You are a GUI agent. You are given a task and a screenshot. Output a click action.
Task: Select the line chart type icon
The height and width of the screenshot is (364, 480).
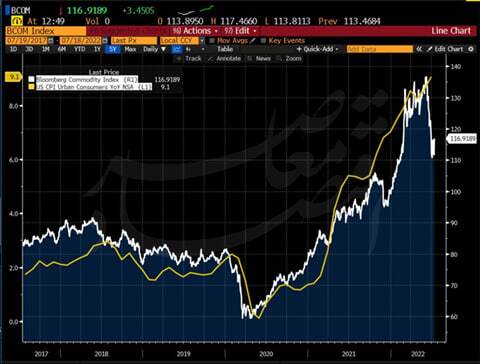(177, 49)
